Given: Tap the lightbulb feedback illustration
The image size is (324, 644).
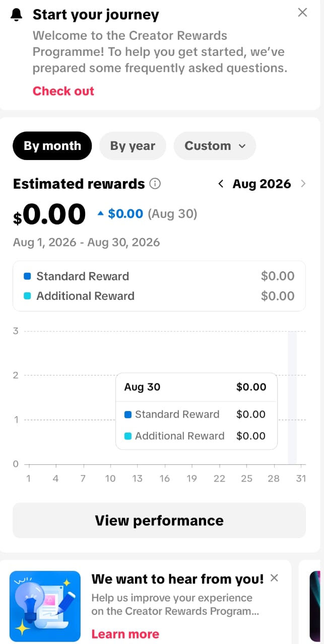Looking at the screenshot, I should [45, 606].
